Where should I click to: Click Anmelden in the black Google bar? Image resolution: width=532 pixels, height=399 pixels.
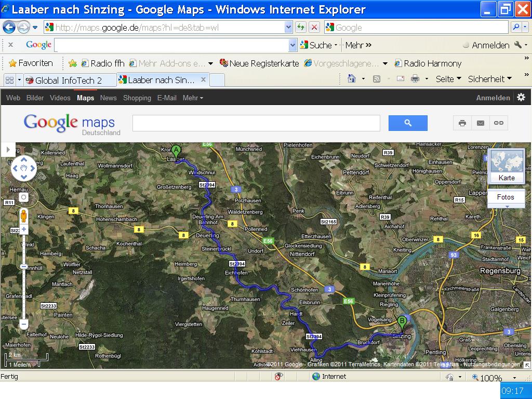493,98
